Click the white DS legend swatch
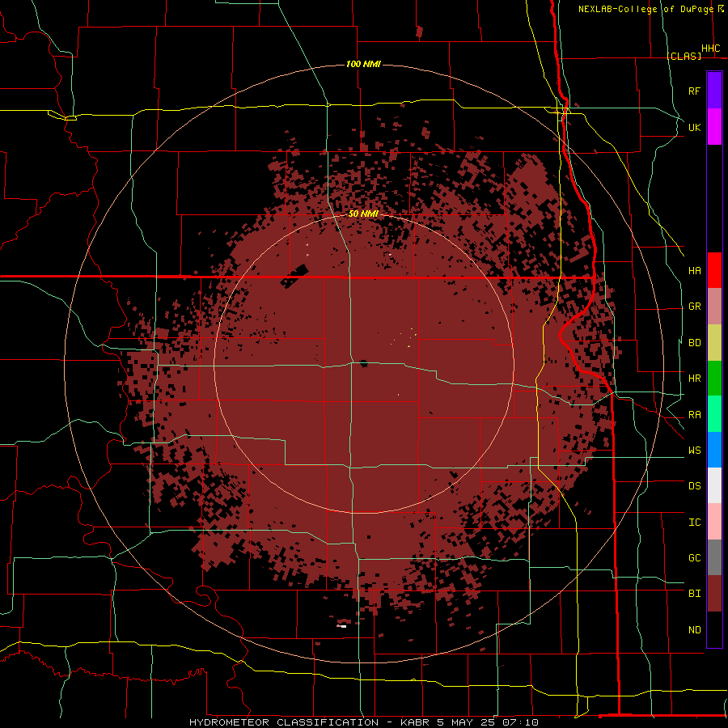 (x=714, y=485)
